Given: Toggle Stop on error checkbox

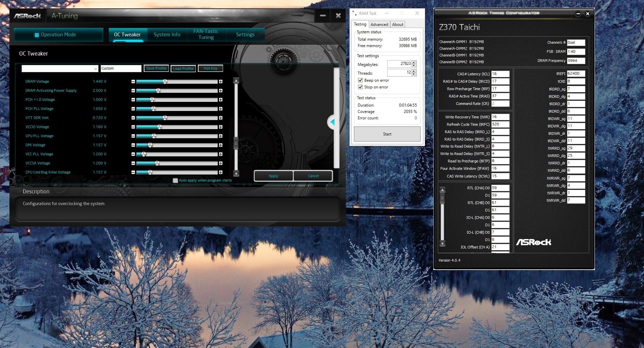Looking at the screenshot, I should pos(360,87).
